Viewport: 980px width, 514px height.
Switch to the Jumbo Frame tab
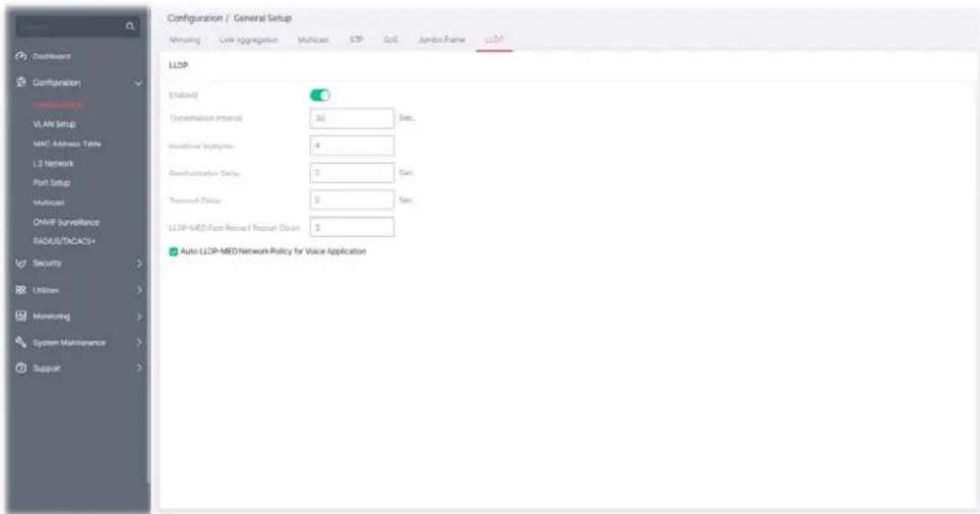(x=442, y=39)
